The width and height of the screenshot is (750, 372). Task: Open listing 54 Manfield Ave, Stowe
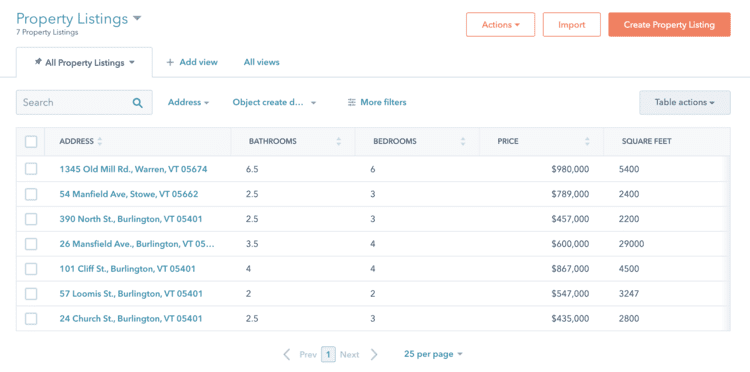point(129,194)
